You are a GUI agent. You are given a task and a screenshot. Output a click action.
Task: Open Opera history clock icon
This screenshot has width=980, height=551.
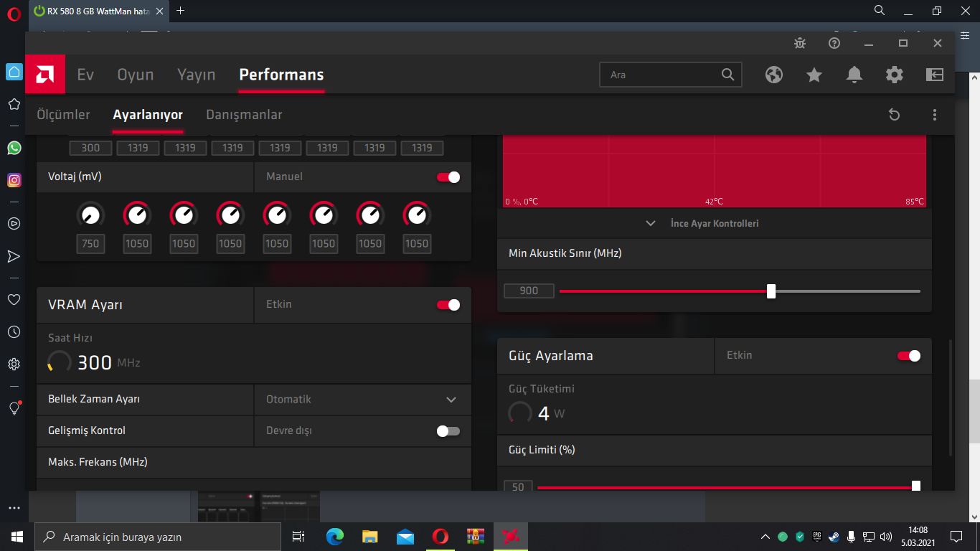point(14,331)
